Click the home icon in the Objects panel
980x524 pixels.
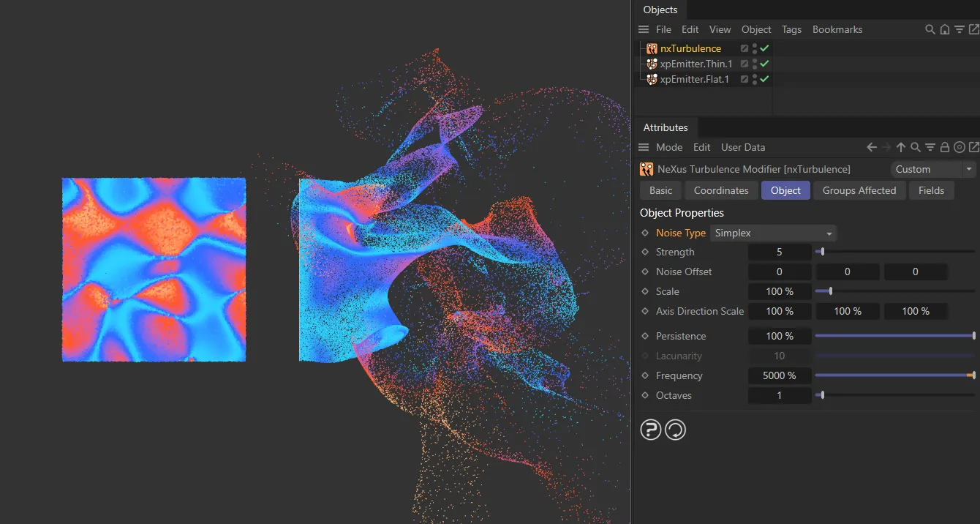944,29
